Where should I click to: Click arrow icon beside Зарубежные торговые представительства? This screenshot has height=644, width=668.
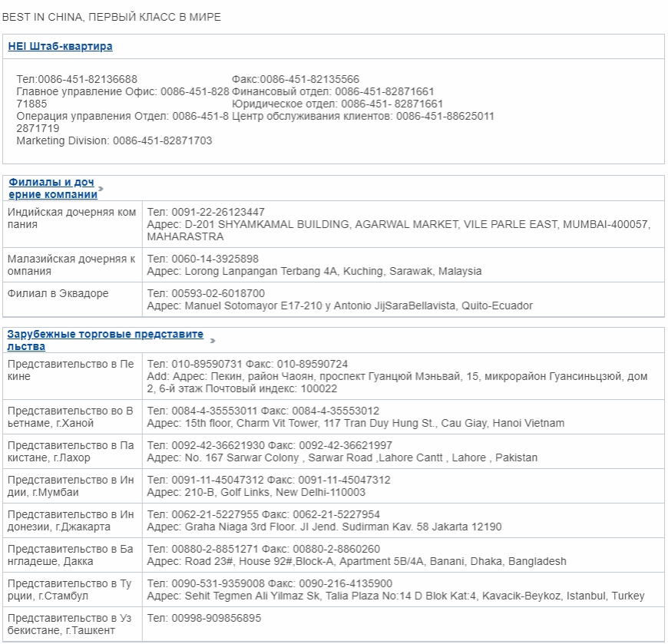pyautogui.click(x=213, y=340)
